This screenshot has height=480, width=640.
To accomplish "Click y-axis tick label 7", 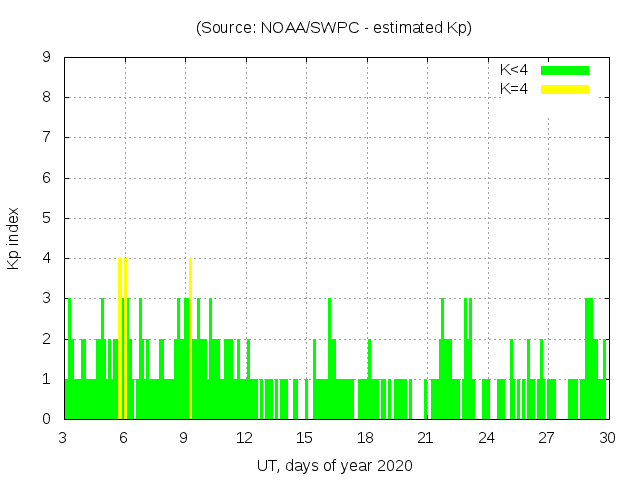I will pos(46,138).
